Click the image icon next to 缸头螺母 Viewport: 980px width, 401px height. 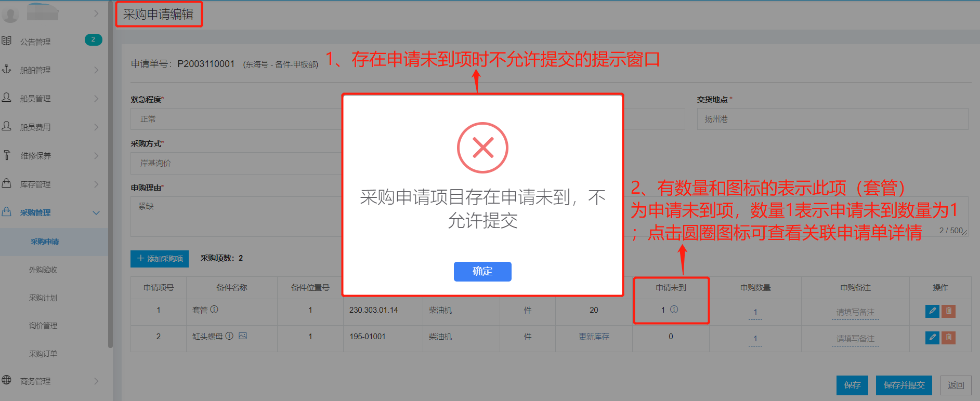coord(243,336)
